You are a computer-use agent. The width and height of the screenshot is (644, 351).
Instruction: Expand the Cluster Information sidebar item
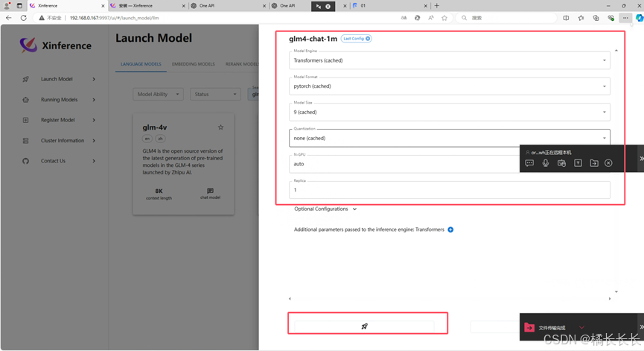coord(94,141)
